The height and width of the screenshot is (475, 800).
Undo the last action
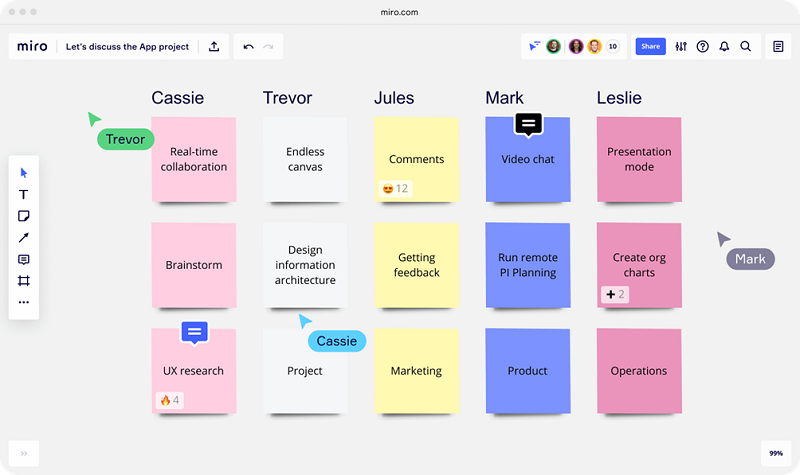[x=248, y=47]
